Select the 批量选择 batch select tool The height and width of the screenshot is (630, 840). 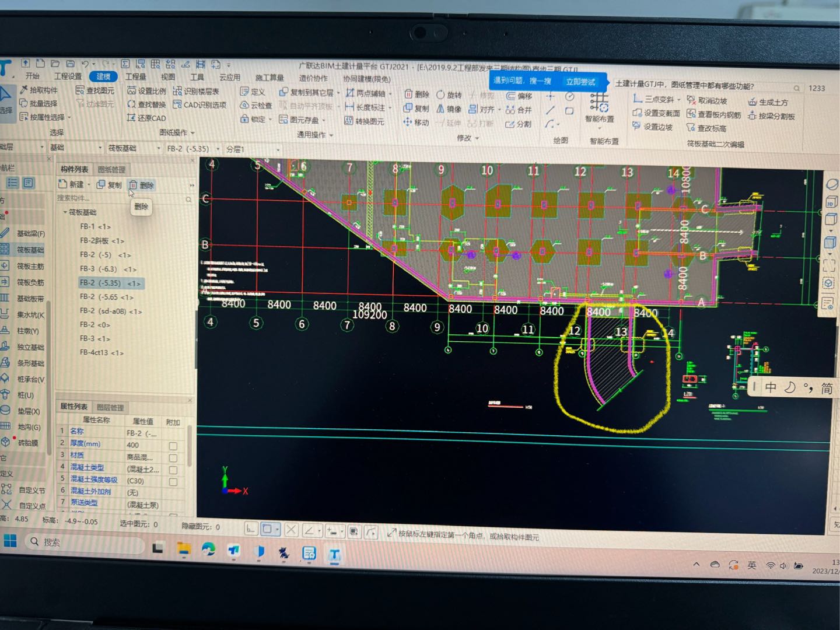38,103
